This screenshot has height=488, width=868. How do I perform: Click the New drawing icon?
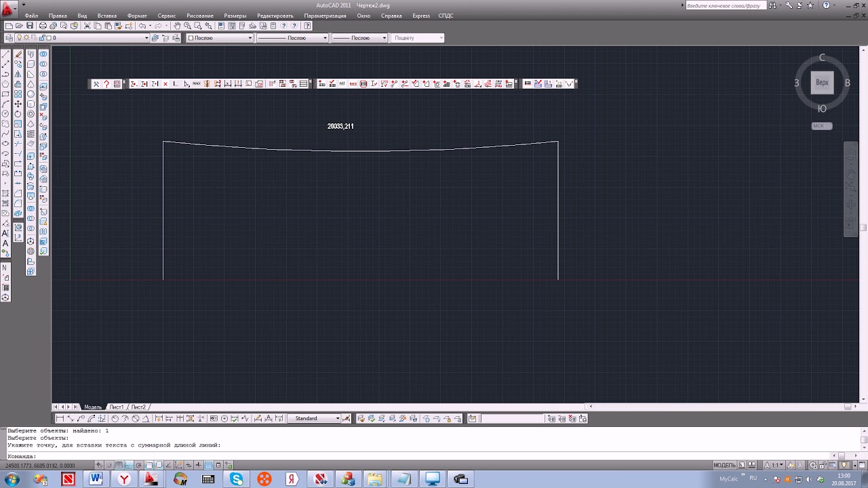point(9,26)
